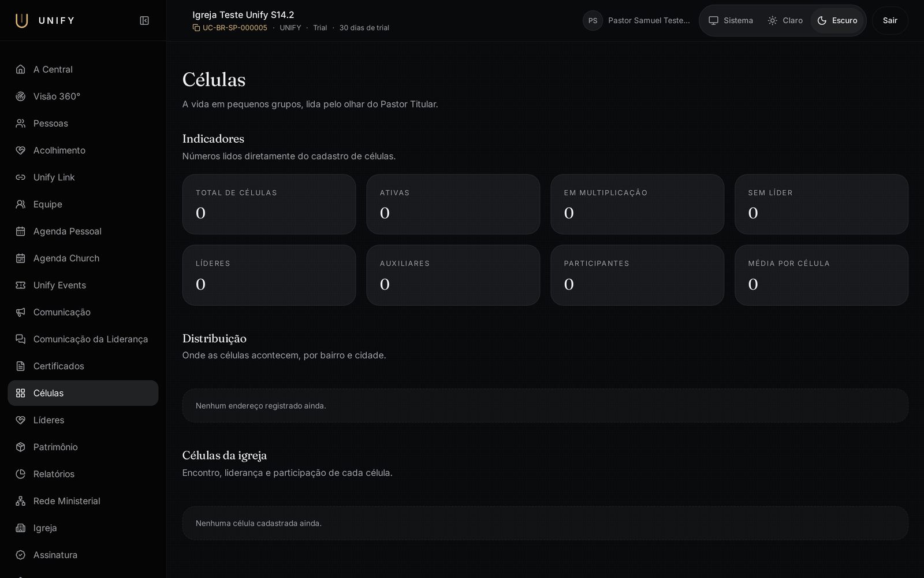The image size is (924, 578).
Task: Click the Agenda Church calendar icon
Action: [x=21, y=258]
